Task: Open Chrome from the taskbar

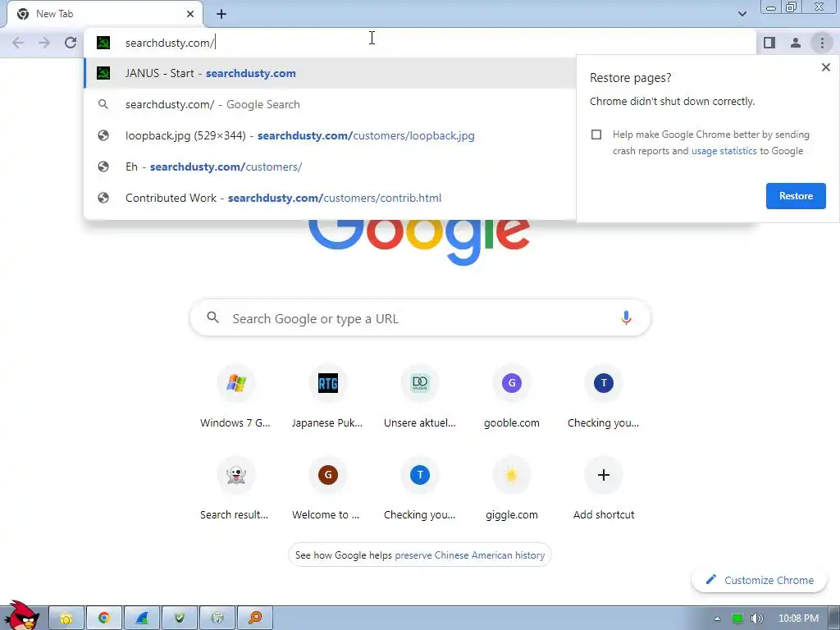Action: (104, 619)
